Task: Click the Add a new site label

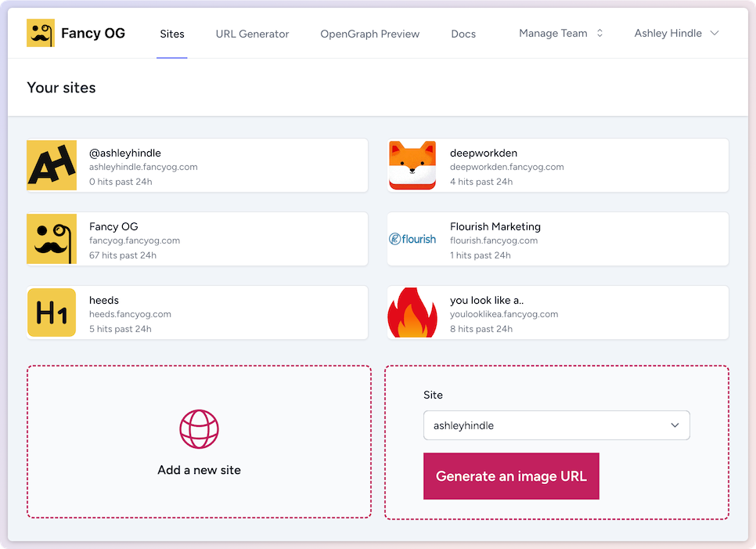Action: (199, 471)
